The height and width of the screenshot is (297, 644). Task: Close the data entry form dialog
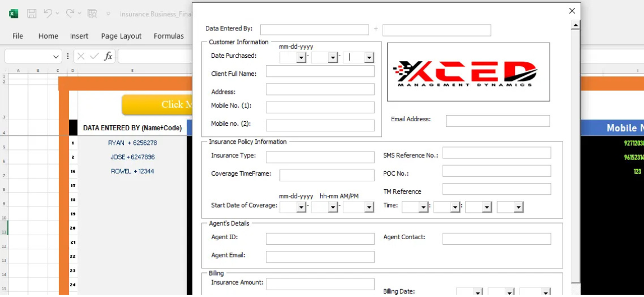(572, 11)
